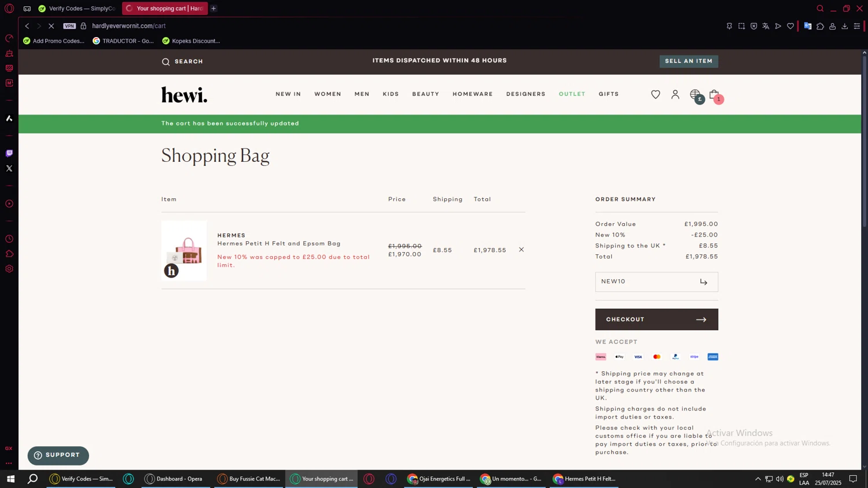Open the Hermes Petit H Felt and Epsom Bag link
The height and width of the screenshot is (488, 868).
[x=279, y=243]
